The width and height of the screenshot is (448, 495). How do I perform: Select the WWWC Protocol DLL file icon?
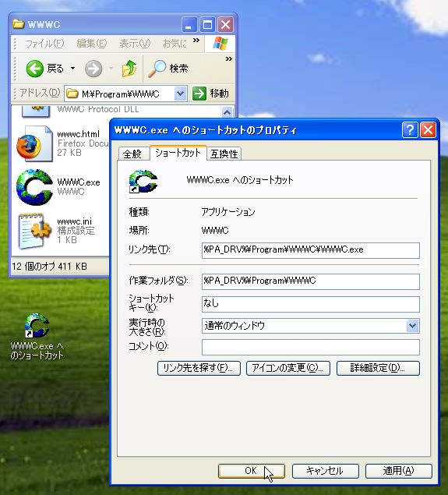pyautogui.click(x=36, y=111)
